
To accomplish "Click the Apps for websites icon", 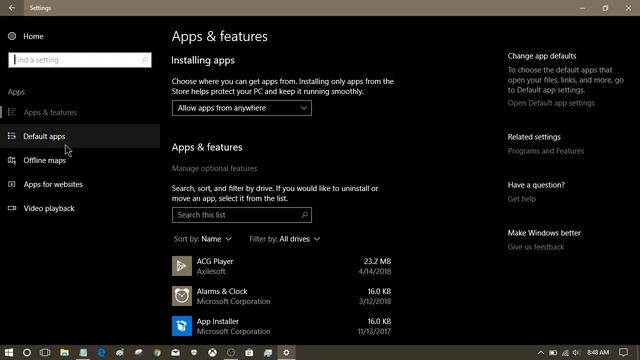I will coord(12,184).
